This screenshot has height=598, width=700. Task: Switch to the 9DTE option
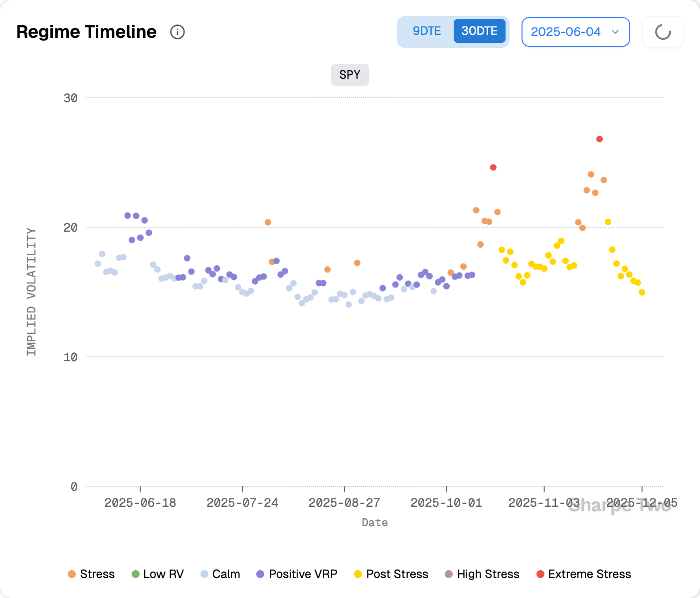427,31
